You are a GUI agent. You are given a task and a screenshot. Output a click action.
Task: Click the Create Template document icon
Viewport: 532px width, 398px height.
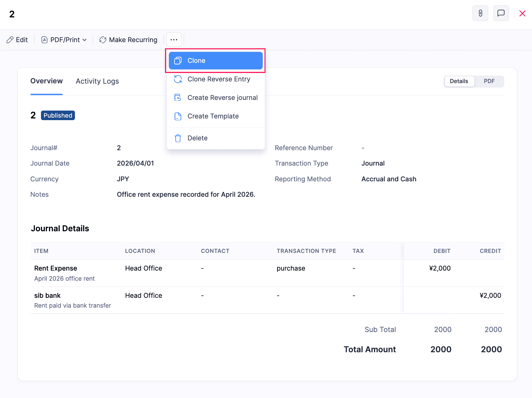[x=178, y=116]
